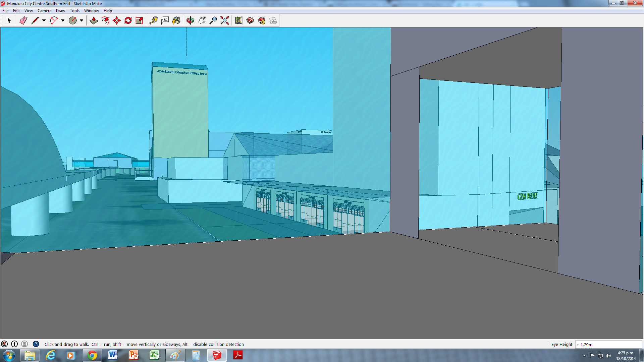Choose the Rotate tool

[x=128, y=21]
